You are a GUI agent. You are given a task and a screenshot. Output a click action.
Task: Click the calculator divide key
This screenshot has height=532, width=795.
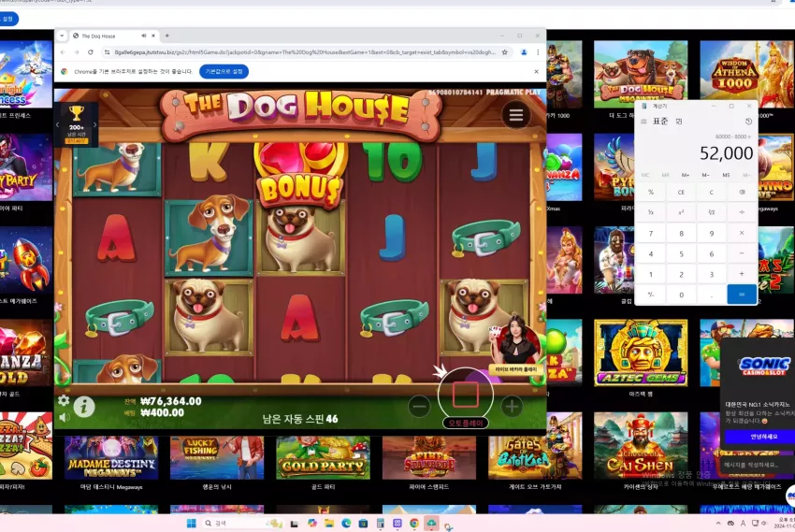pyautogui.click(x=742, y=212)
